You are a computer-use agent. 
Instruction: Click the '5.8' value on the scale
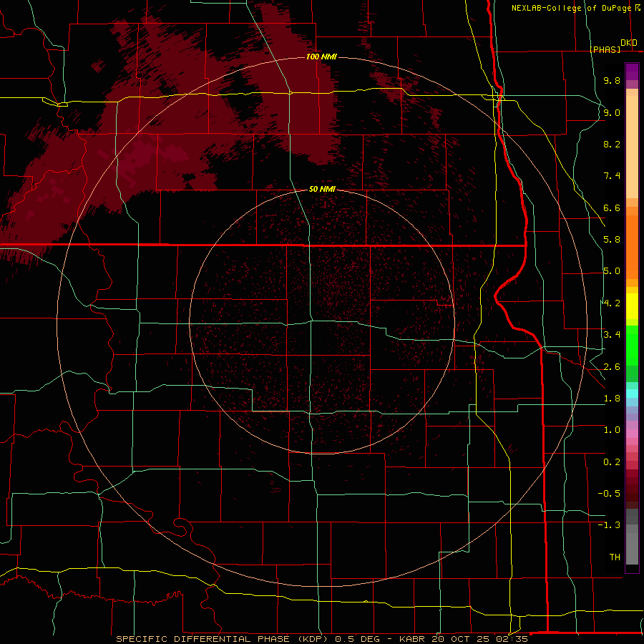tap(612, 240)
